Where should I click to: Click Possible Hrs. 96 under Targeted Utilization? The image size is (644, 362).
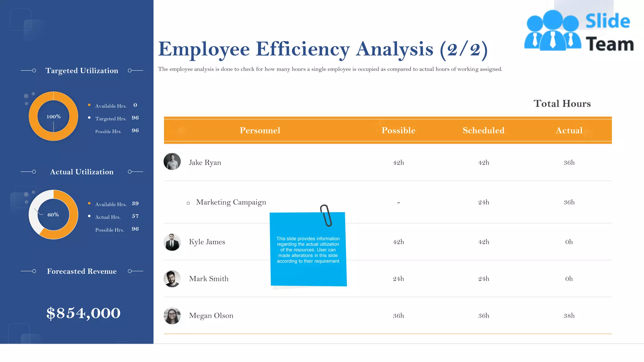point(135,130)
